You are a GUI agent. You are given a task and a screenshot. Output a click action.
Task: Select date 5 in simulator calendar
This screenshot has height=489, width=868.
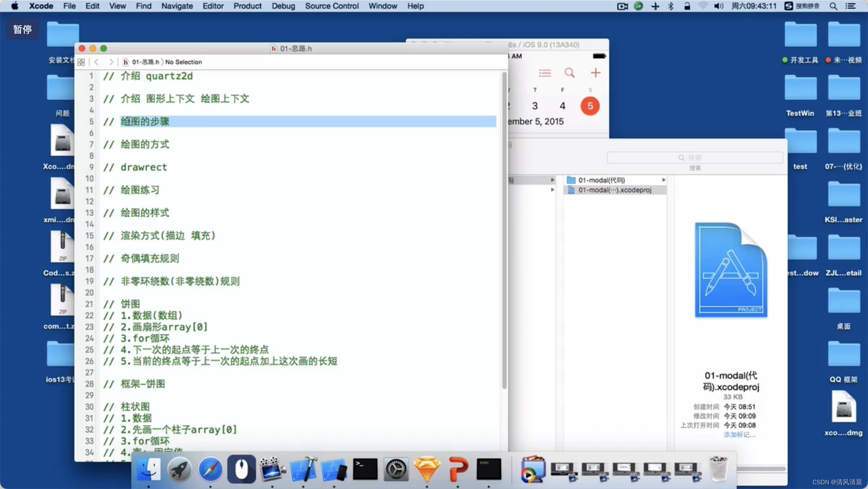(590, 106)
